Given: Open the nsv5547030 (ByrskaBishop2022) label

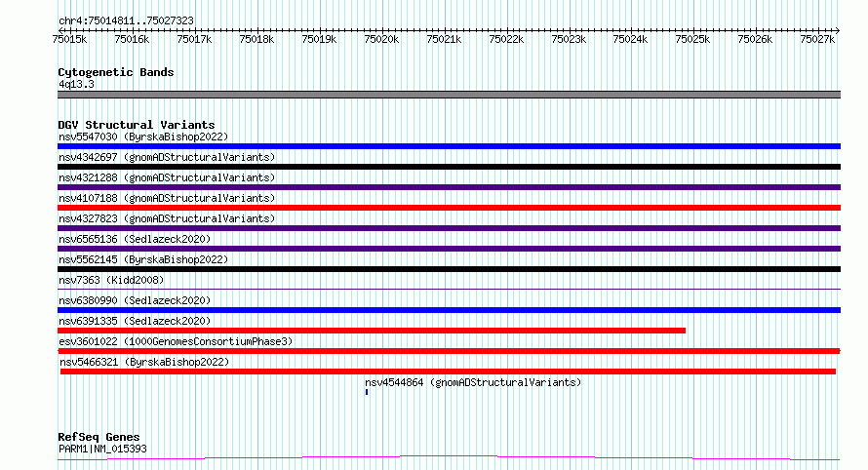Looking at the screenshot, I should click(143, 137).
